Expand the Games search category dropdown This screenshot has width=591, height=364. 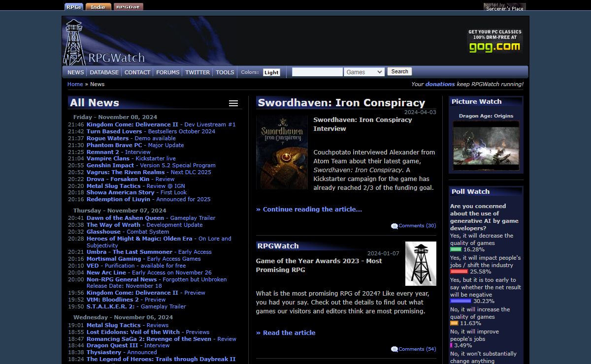tap(364, 72)
